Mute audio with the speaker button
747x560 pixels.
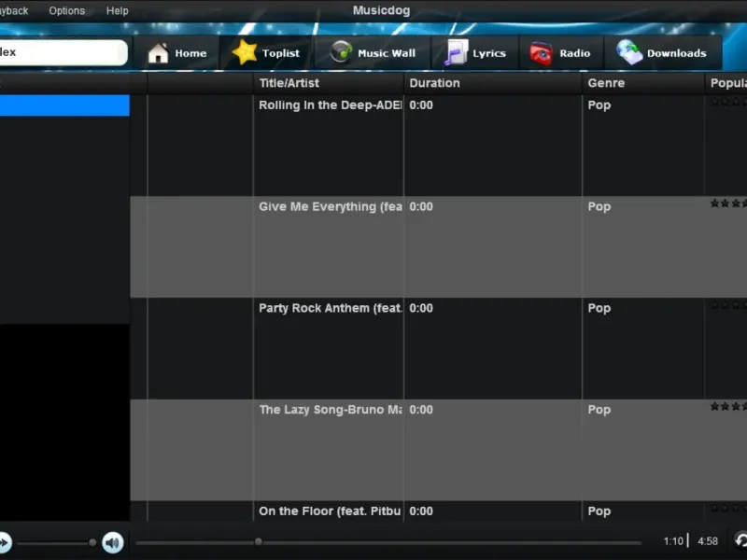pos(113,542)
